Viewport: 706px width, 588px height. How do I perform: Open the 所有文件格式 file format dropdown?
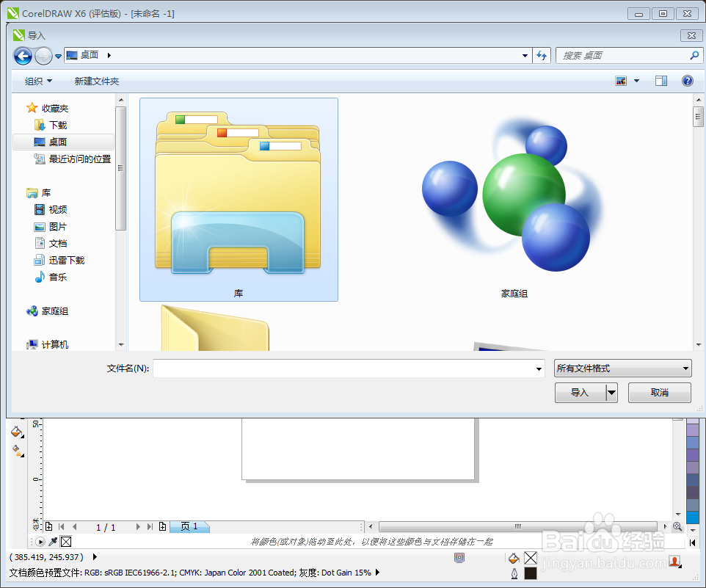(622, 368)
